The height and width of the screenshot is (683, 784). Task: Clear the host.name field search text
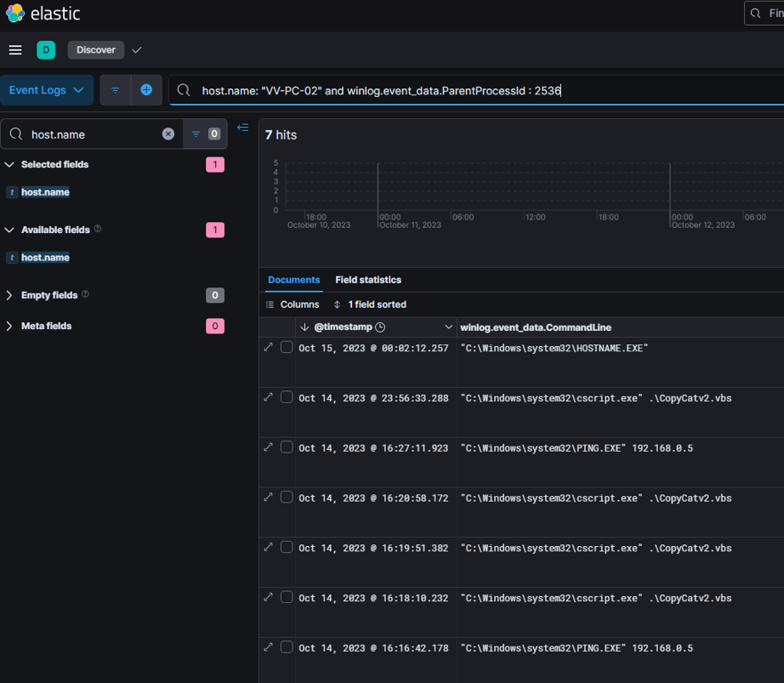pyautogui.click(x=168, y=134)
